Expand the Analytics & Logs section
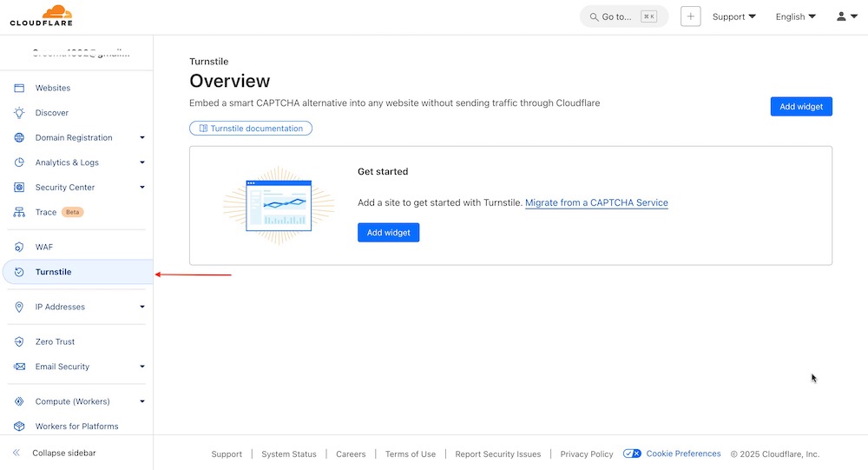This screenshot has height=470, width=868. point(141,162)
